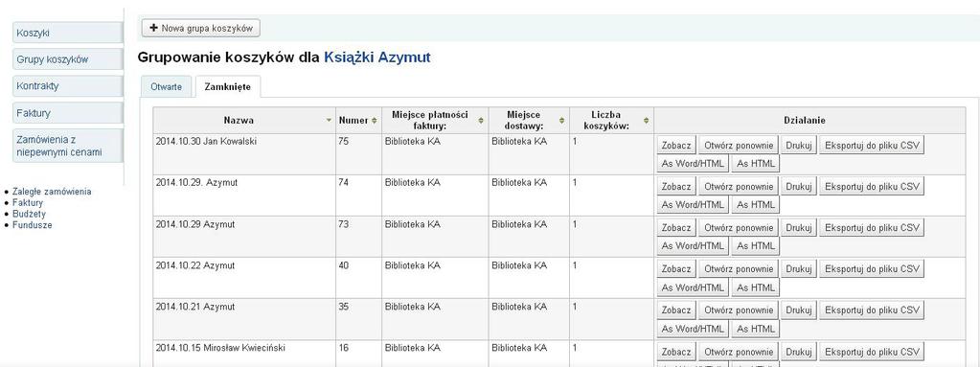Click Eksportuj do pliku CSV for group 40

872,269
